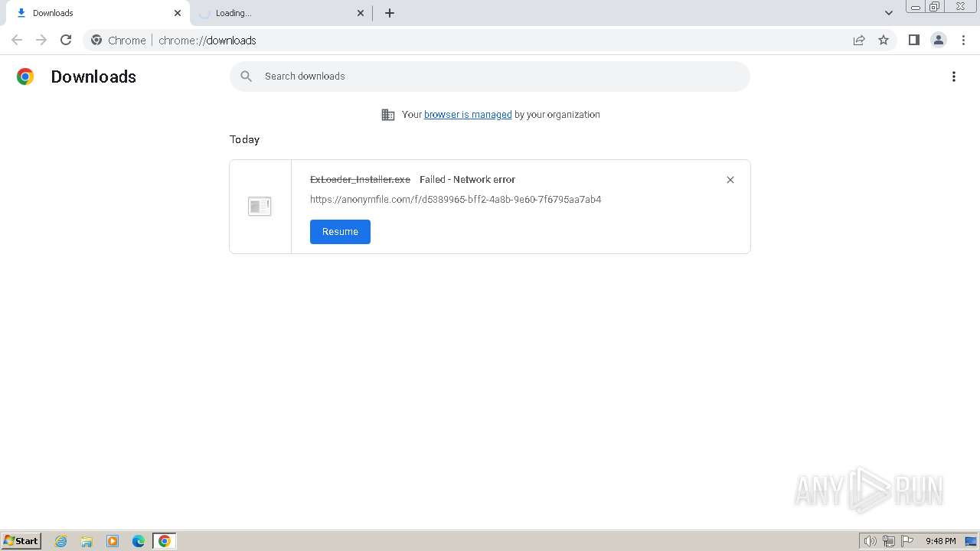980x551 pixels.
Task: Close the Downloads tab
Action: (178, 13)
